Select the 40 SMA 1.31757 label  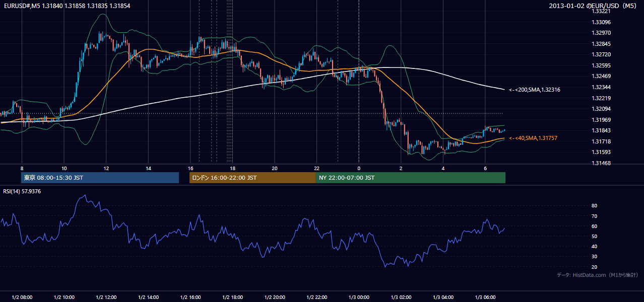(x=533, y=138)
